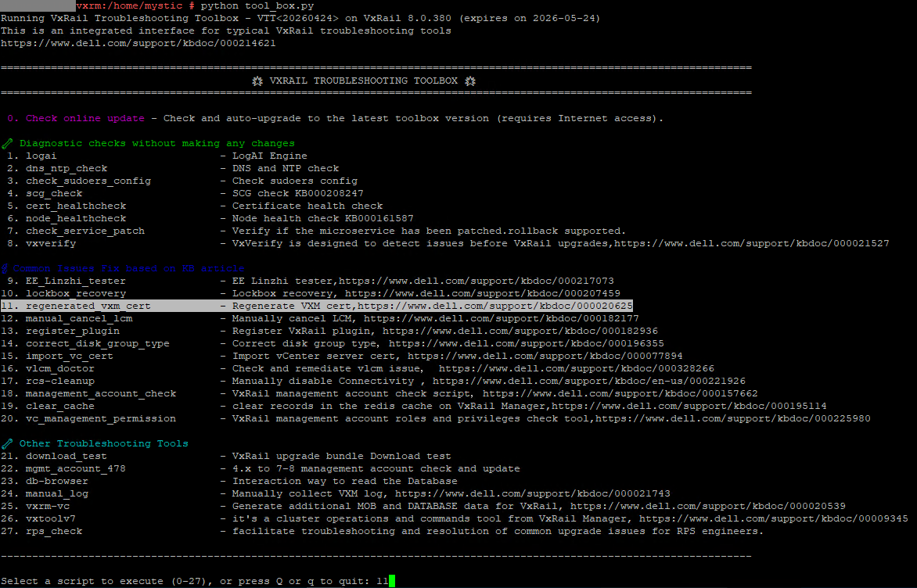Viewport: 917px width, 588px height.
Task: Click the 'management_account_check' script name
Action: (x=101, y=393)
